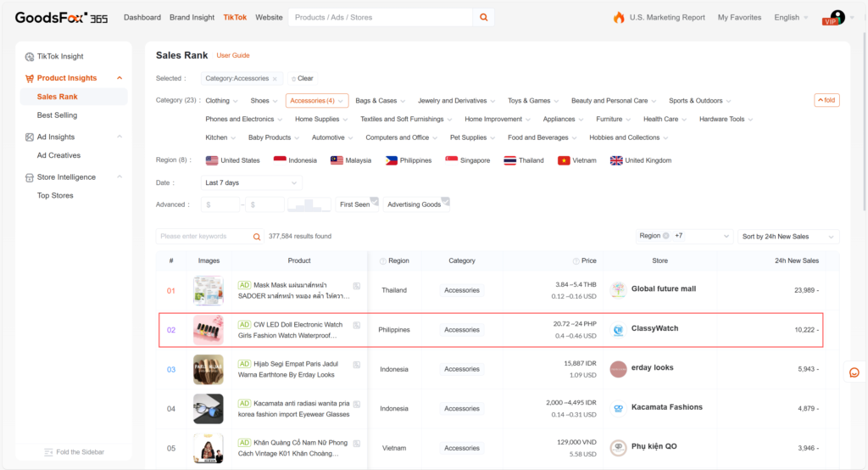Open the Last 7 days date dropdown

tap(252, 182)
